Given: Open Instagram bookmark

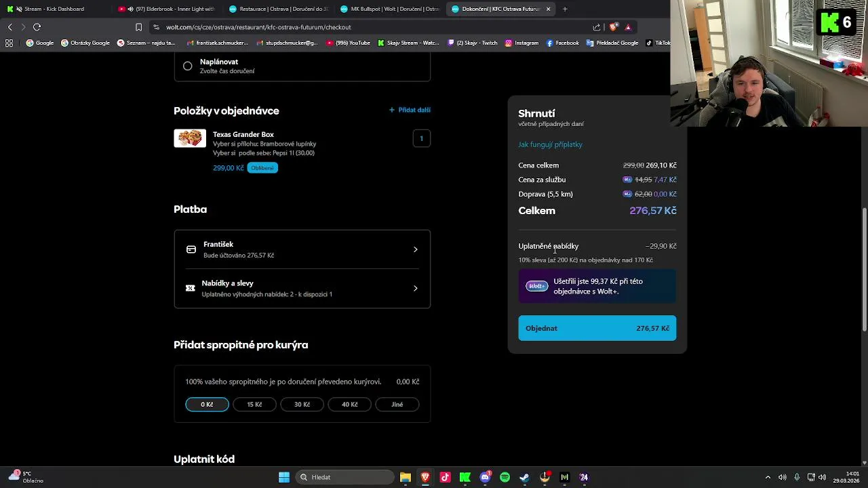Looking at the screenshot, I should (521, 43).
